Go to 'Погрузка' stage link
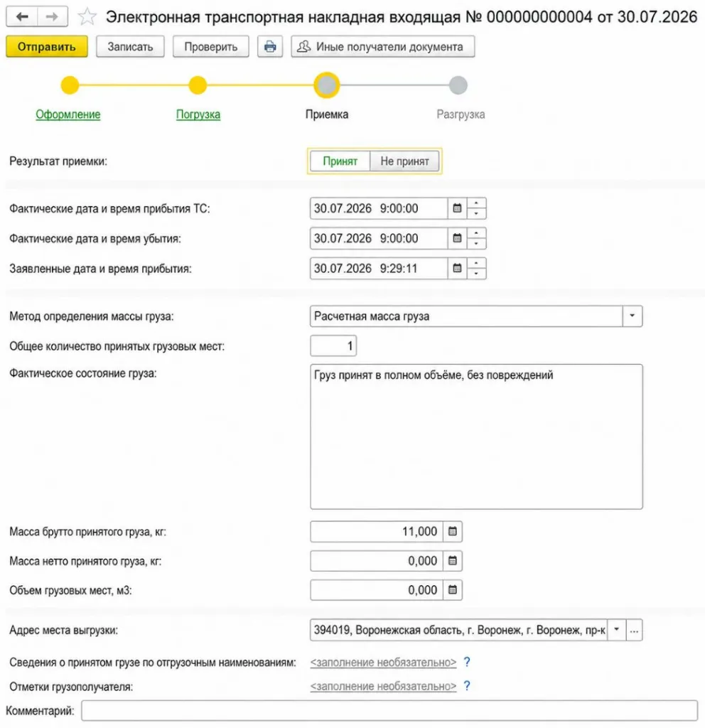Viewport: 705px width, 728px height. pos(198,114)
